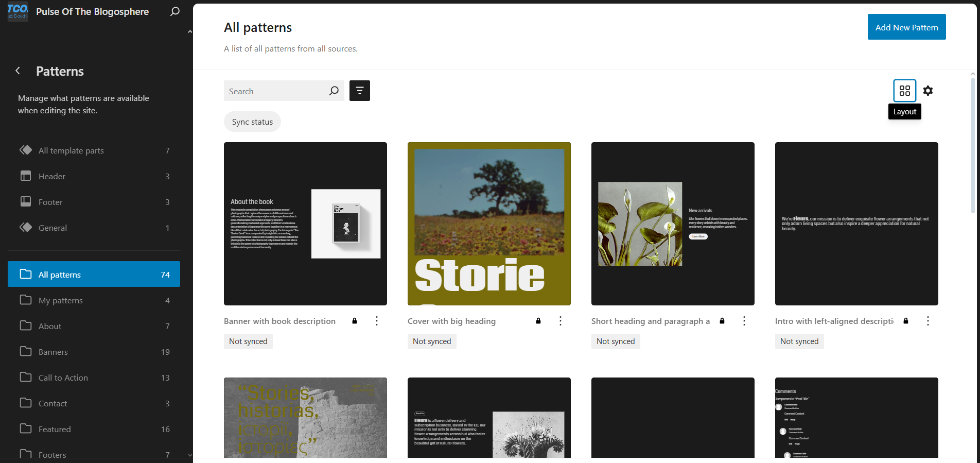Click the patterns Search field
This screenshot has width=980, height=463.
275,91
